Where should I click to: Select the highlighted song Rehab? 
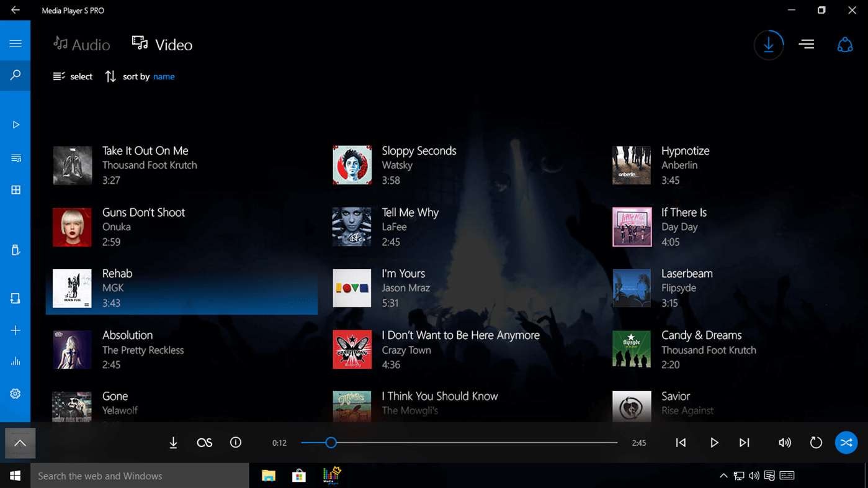(182, 288)
